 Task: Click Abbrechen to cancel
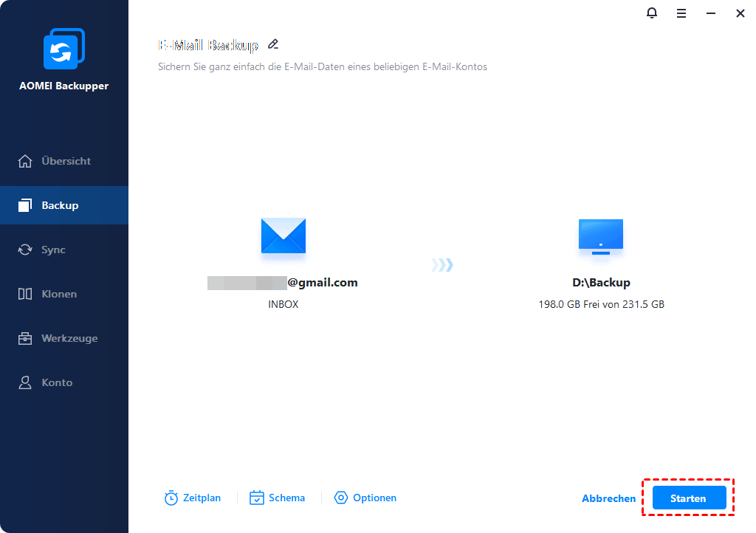point(608,498)
